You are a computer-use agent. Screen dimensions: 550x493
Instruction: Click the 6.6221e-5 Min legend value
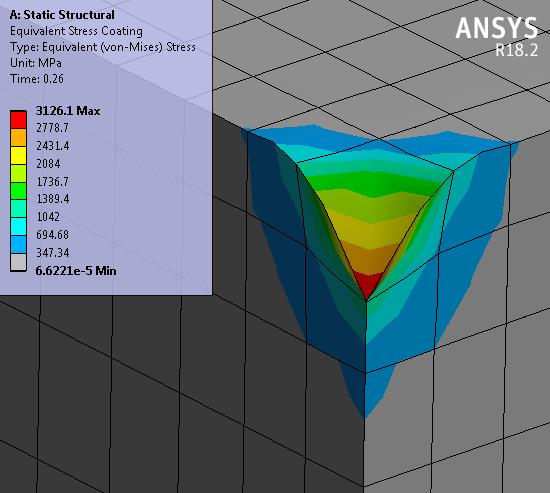(76, 271)
